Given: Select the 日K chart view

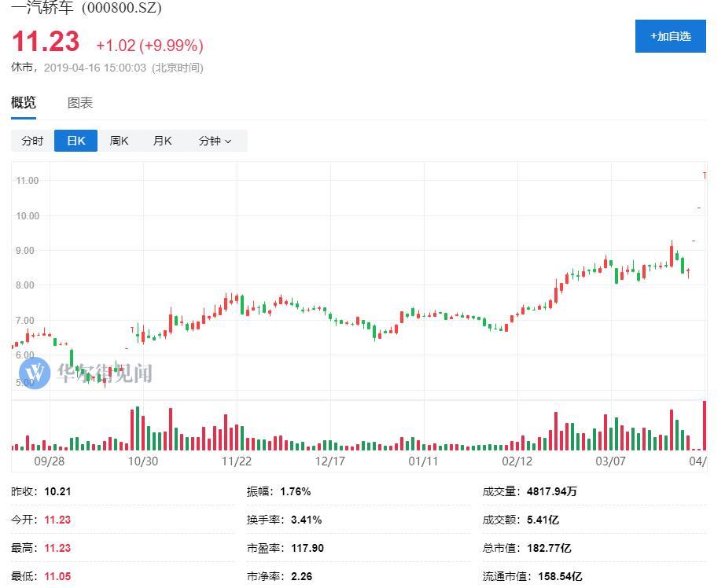Looking at the screenshot, I should [x=75, y=141].
